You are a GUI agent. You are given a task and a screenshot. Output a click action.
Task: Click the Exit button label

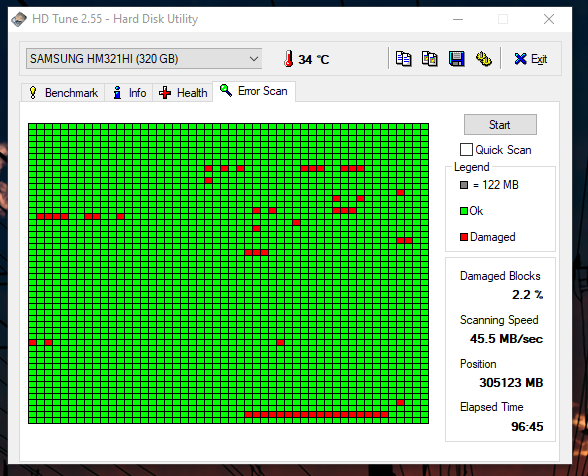click(x=539, y=59)
